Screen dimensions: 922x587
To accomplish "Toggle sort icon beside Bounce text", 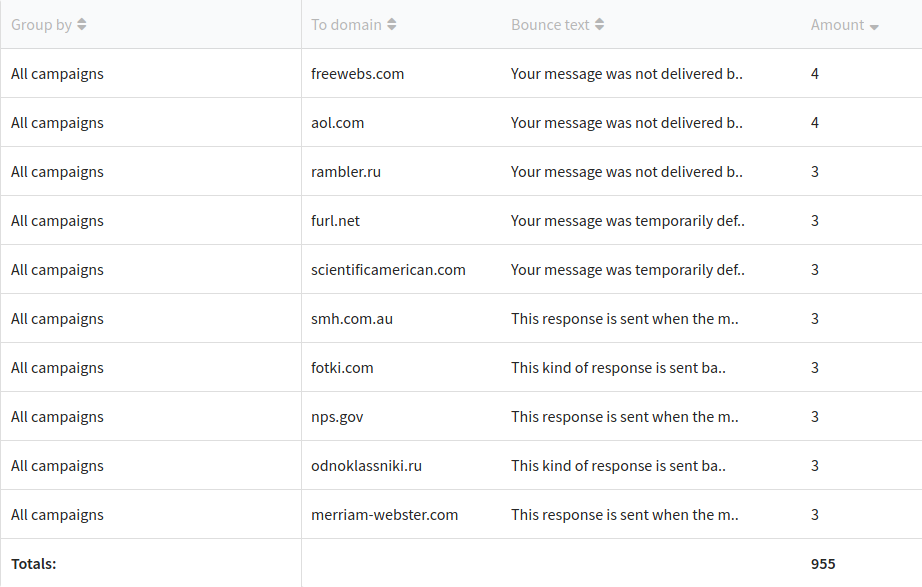I will pyautogui.click(x=599, y=25).
